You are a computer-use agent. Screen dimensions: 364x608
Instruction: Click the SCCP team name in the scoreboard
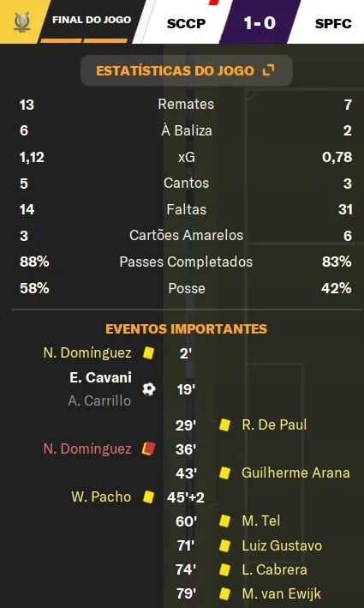tap(186, 24)
